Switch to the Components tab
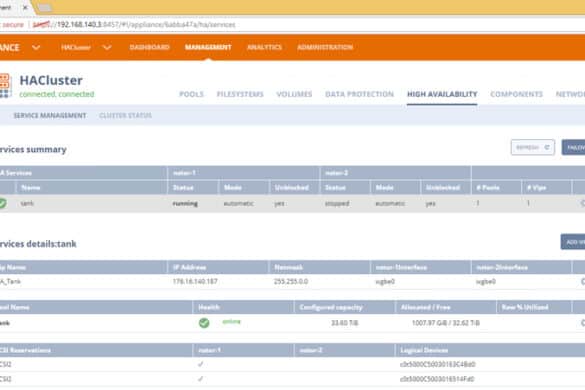The width and height of the screenshot is (585, 390). (516, 94)
